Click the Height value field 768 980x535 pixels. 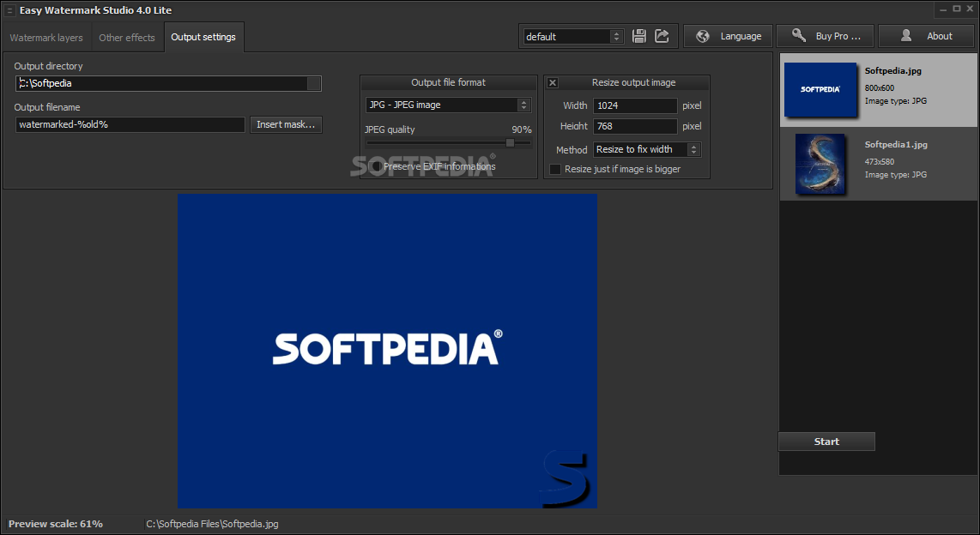coord(635,126)
